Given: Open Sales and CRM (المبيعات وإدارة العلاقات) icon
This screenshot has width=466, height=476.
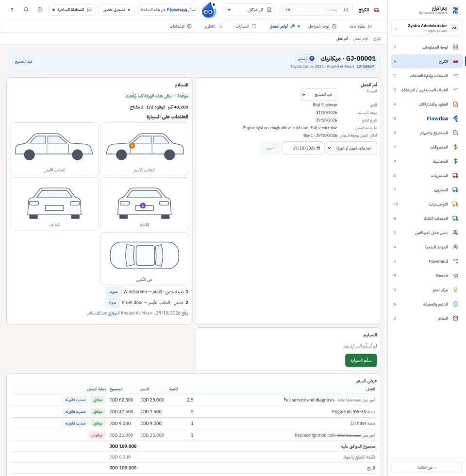Looking at the screenshot, I should [455, 76].
